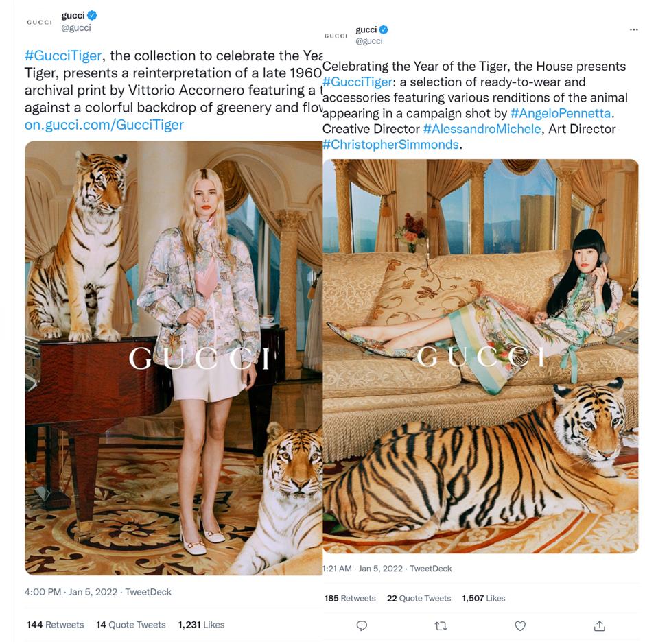The height and width of the screenshot is (644, 645).
Task: View the 1,507 Likes list
Action: (483, 598)
